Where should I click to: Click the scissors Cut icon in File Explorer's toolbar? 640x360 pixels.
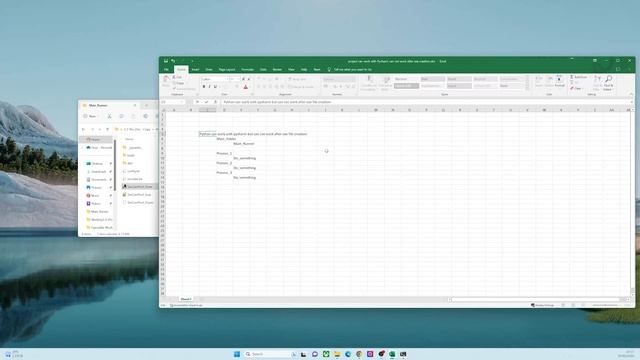pos(109,116)
